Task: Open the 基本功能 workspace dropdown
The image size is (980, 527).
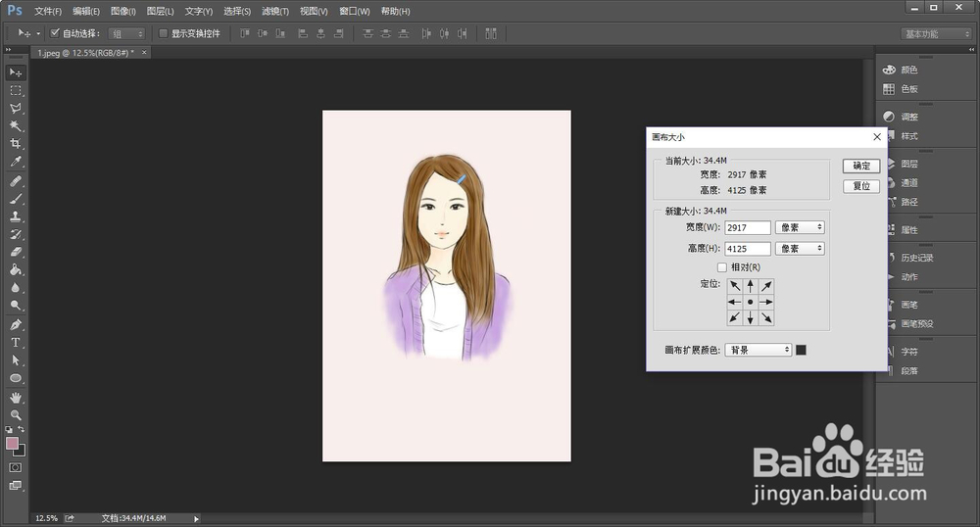Action: pos(936,33)
